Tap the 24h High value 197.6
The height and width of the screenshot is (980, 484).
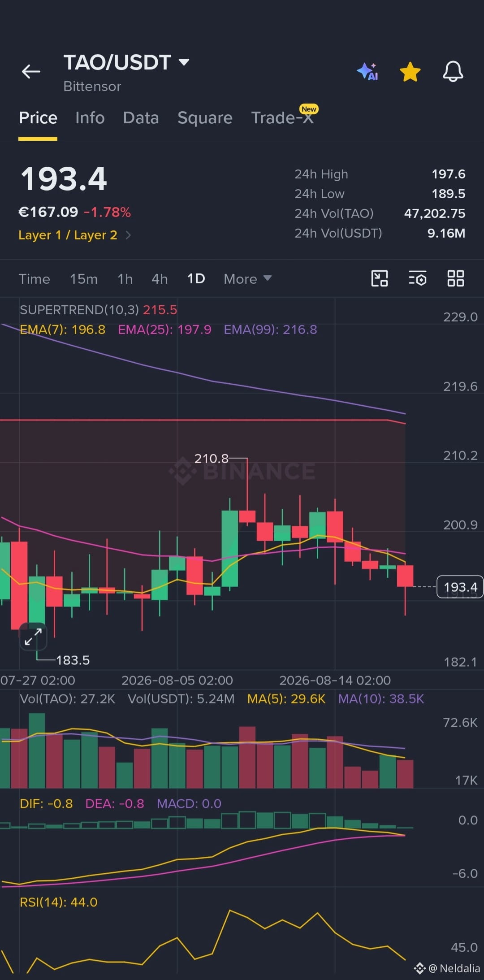point(448,174)
